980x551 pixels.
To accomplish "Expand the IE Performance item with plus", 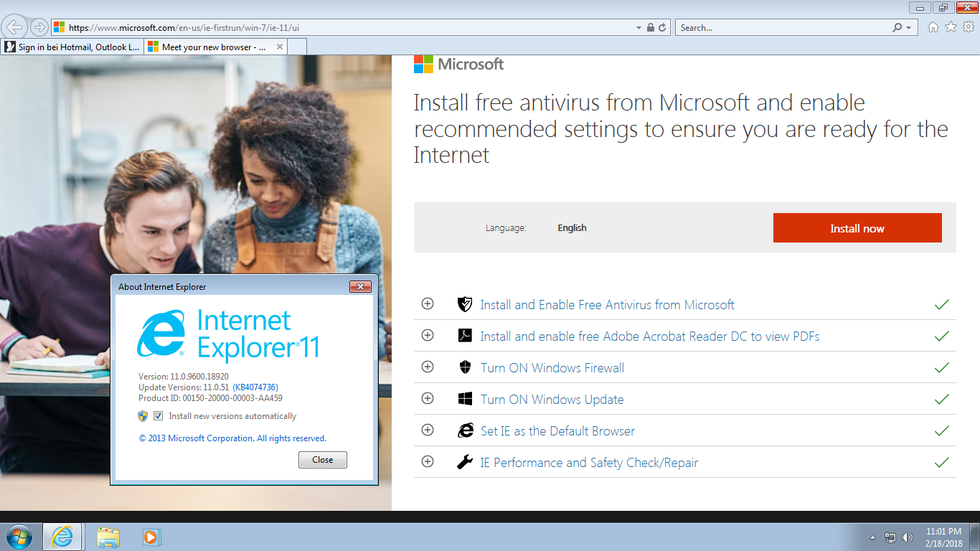I will (428, 461).
